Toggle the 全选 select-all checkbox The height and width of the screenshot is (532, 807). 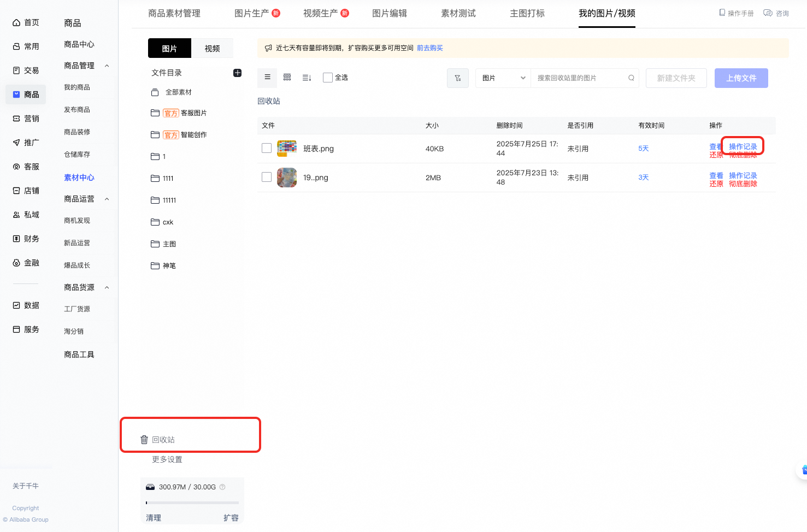click(328, 78)
